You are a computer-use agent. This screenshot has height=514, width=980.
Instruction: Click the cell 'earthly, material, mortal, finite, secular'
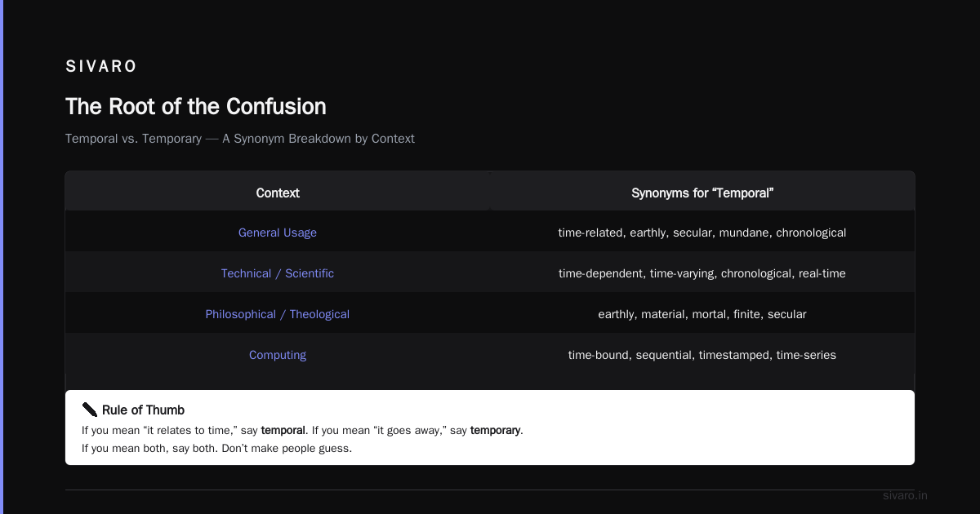pyautogui.click(x=702, y=314)
